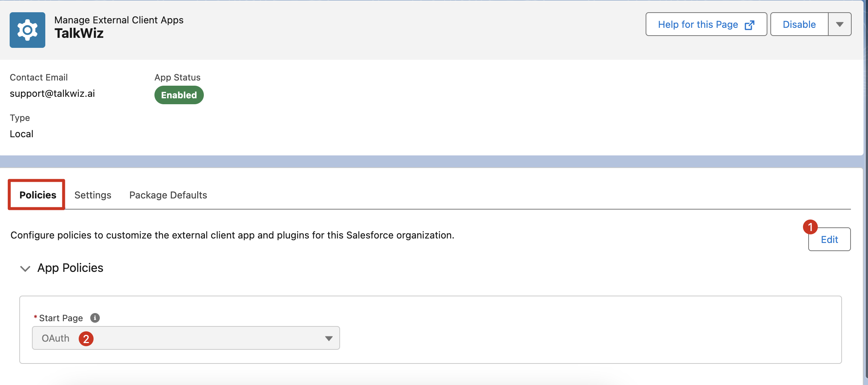Collapse the App Policies section chevron
The height and width of the screenshot is (385, 868).
coord(25,269)
